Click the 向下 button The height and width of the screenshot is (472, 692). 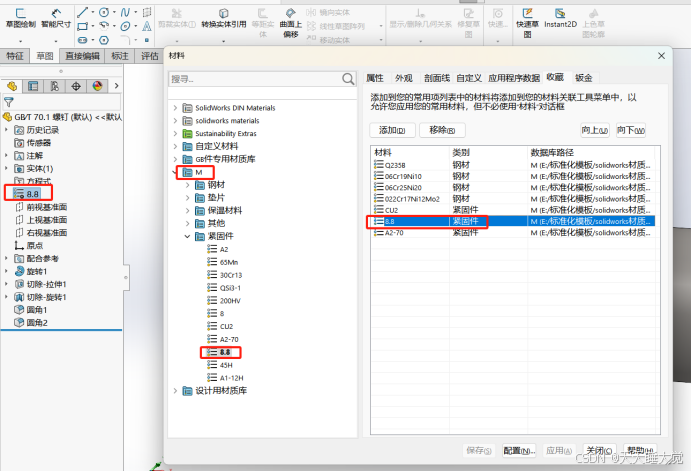click(631, 130)
